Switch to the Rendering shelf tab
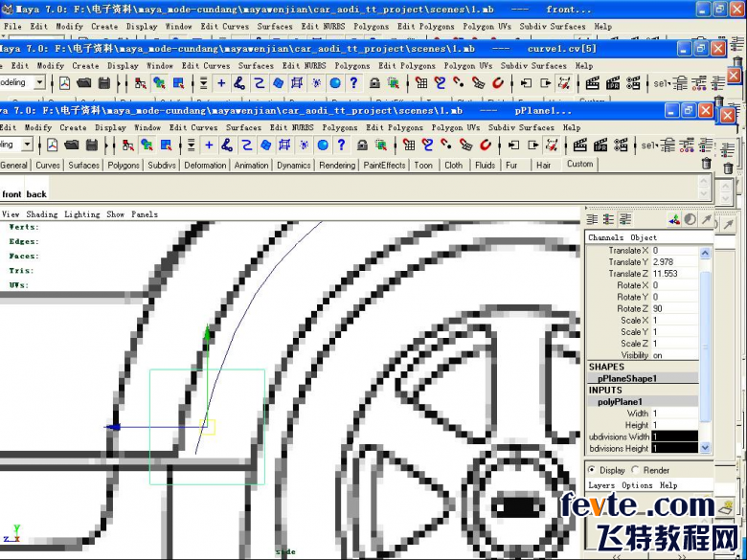This screenshot has width=747, height=560. pos(337,166)
